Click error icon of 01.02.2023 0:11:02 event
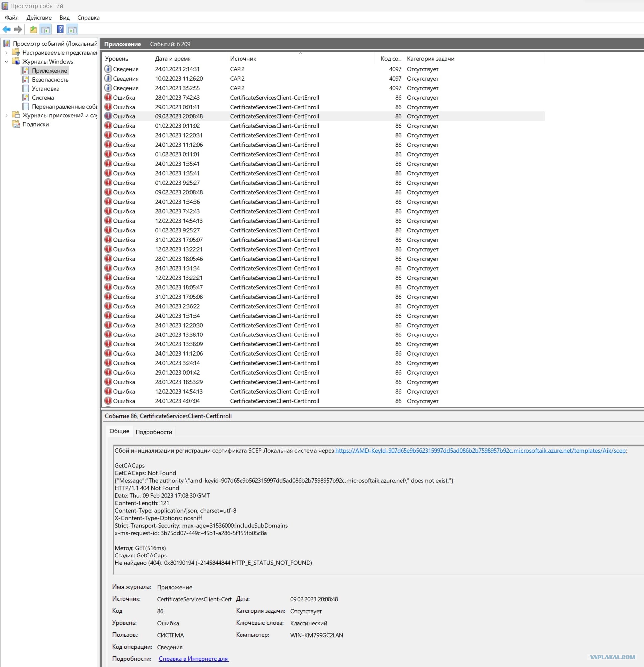Image resolution: width=644 pixels, height=667 pixels. click(108, 125)
